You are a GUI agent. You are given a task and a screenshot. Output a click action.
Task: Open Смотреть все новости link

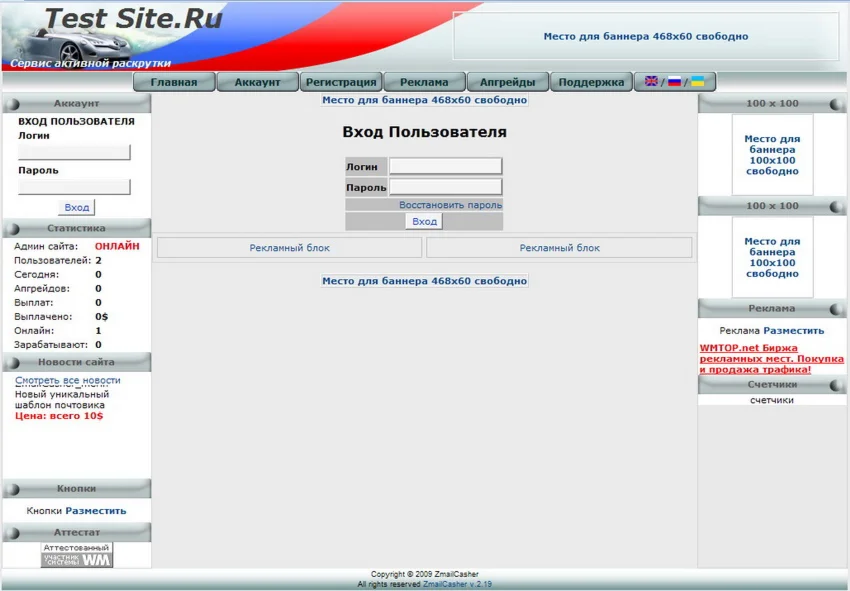pos(68,380)
